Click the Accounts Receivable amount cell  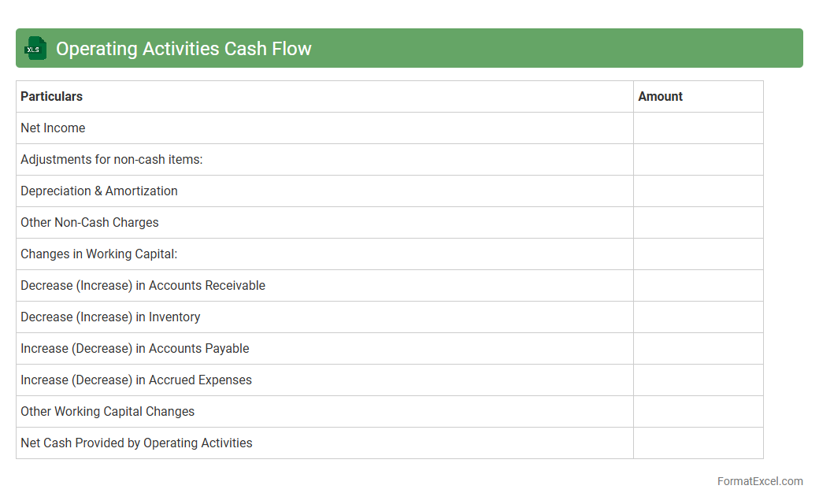[x=698, y=286]
